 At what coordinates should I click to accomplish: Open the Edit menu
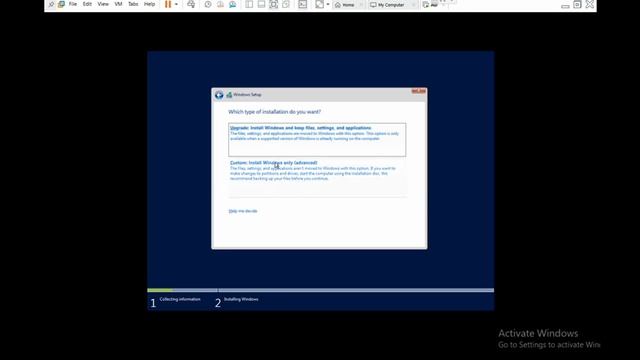pos(87,4)
